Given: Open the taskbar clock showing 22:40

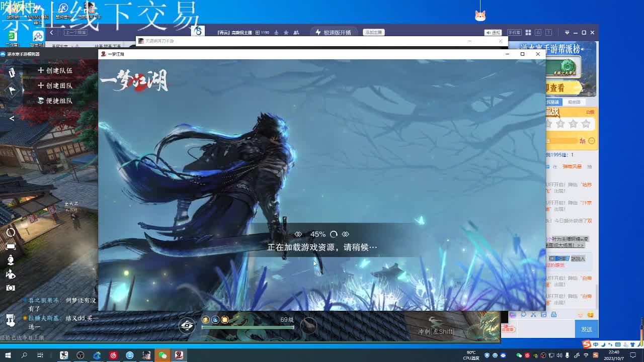Looking at the screenshot, I should 614,355.
